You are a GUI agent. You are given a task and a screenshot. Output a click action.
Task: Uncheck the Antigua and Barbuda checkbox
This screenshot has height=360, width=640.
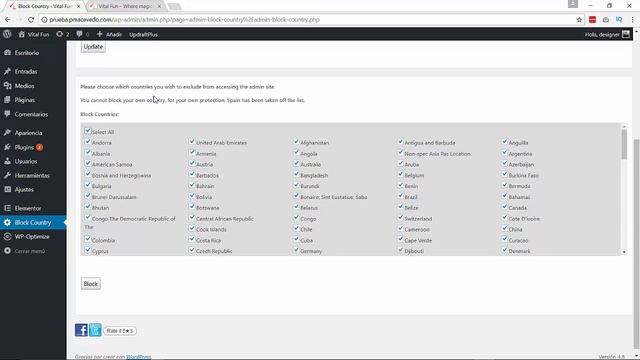tap(400, 142)
